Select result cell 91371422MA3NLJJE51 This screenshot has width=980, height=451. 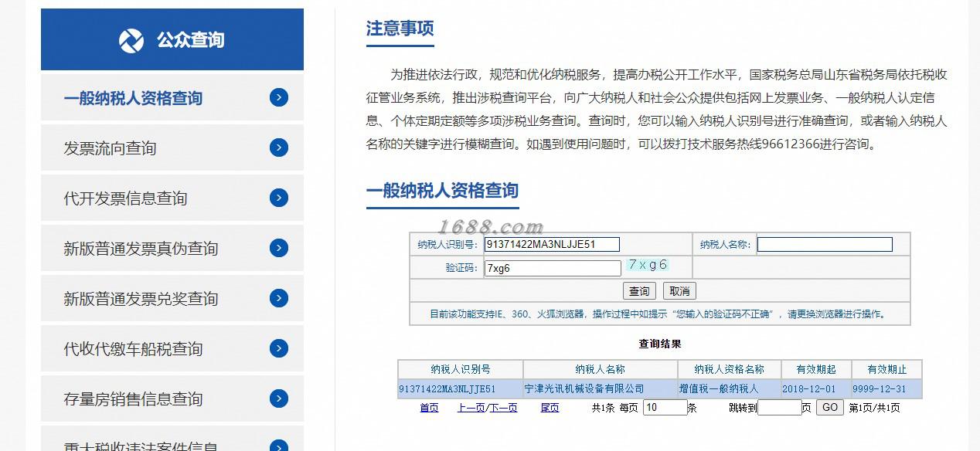pyautogui.click(x=461, y=388)
